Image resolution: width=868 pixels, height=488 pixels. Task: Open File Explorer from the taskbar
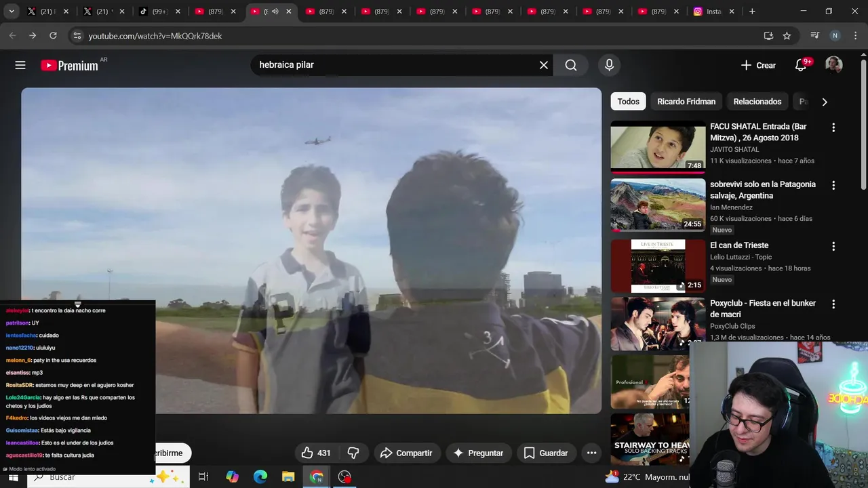coord(288,477)
